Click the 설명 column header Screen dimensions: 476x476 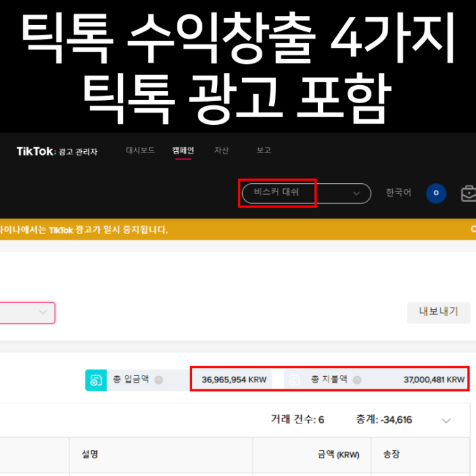90,454
